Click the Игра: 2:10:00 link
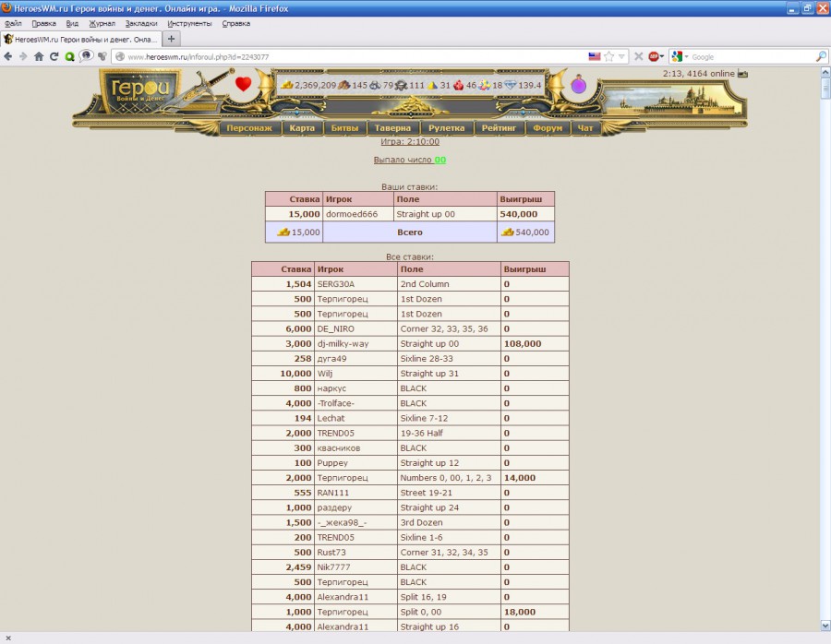The height and width of the screenshot is (644, 831). pyautogui.click(x=410, y=141)
